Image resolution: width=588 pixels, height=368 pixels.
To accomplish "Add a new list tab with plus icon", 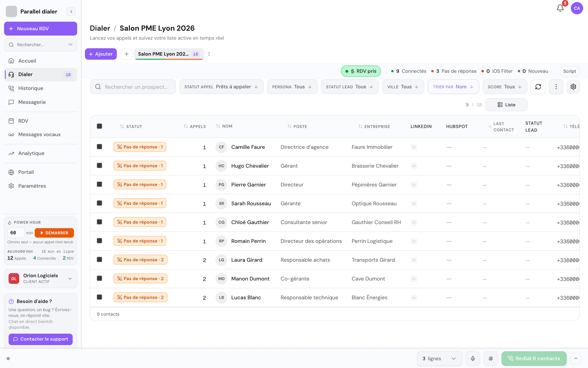I will (126, 54).
